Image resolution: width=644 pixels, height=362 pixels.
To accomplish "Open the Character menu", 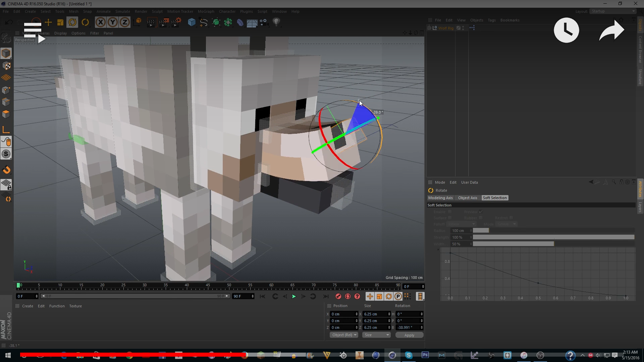I will 227,11.
